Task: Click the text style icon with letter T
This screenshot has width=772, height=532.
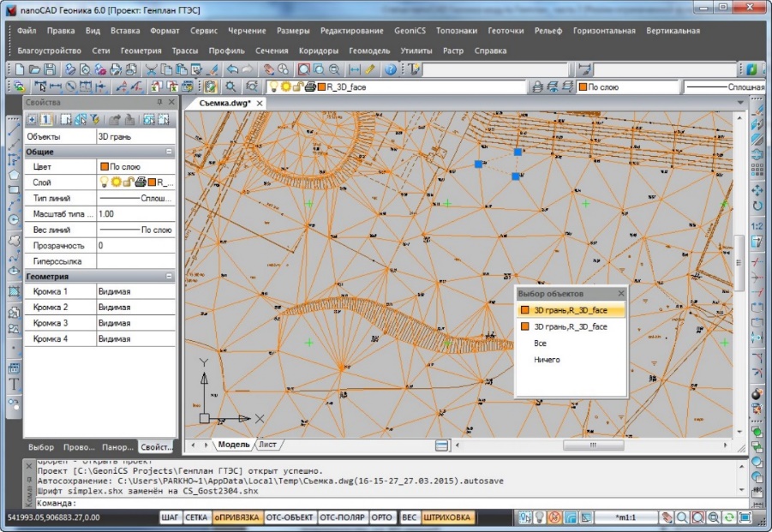Action: (x=414, y=69)
